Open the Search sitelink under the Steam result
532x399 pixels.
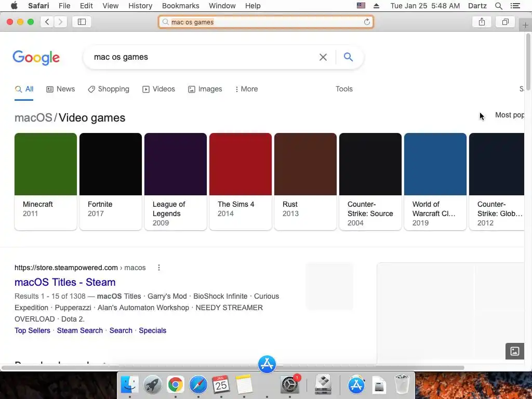pos(121,330)
